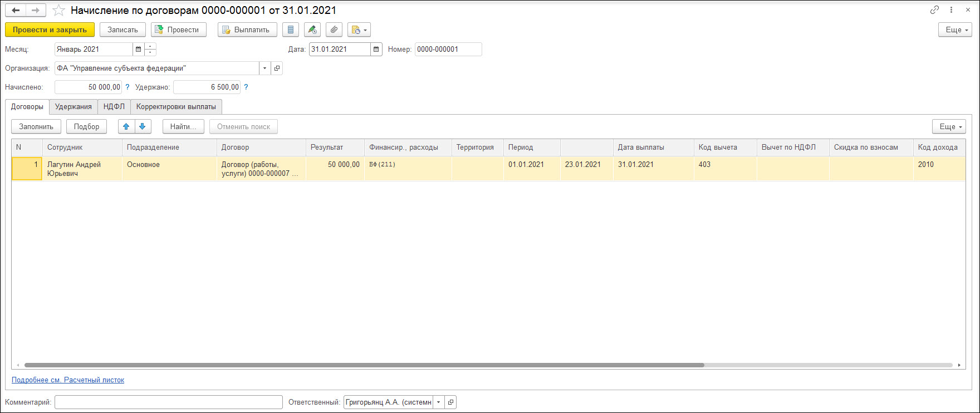980x413 pixels.
Task: Open the Организация record form icon
Action: point(277,68)
